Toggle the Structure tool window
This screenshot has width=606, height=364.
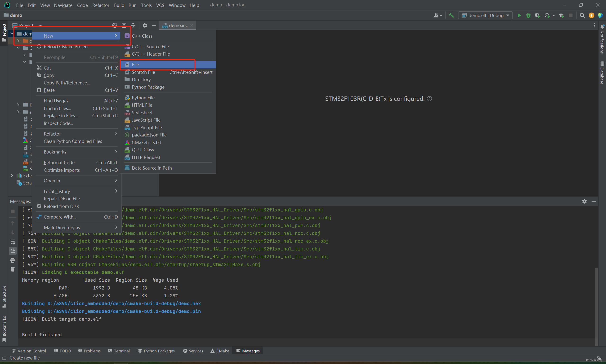tap(4, 296)
